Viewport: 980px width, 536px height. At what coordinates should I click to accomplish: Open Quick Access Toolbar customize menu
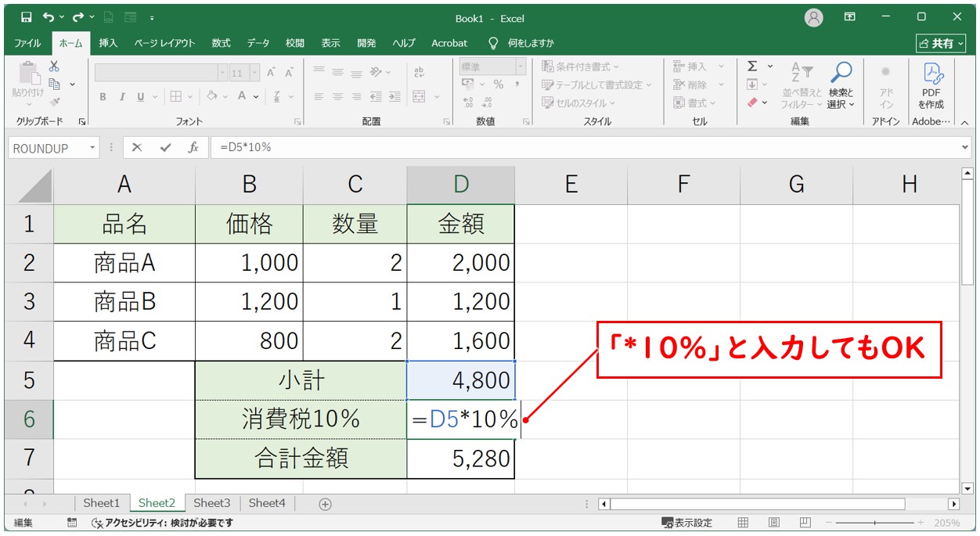[x=151, y=17]
